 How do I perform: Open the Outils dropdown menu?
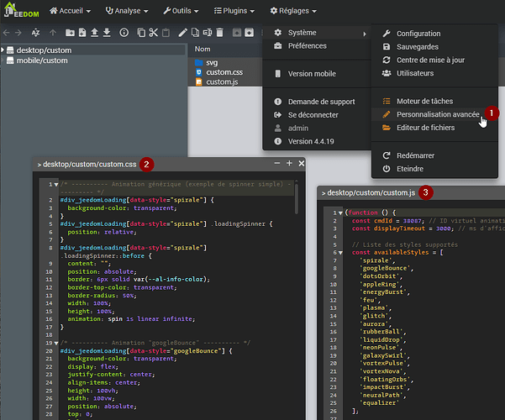coord(181,11)
